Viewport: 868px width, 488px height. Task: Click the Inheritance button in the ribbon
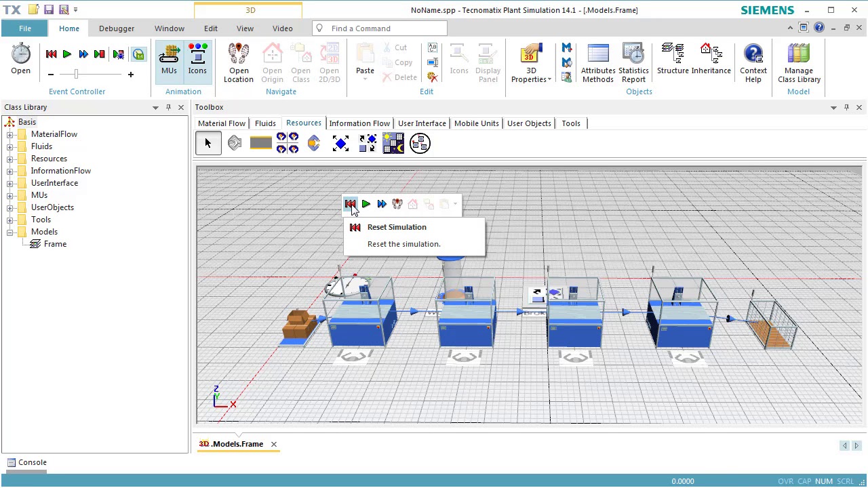(x=711, y=60)
